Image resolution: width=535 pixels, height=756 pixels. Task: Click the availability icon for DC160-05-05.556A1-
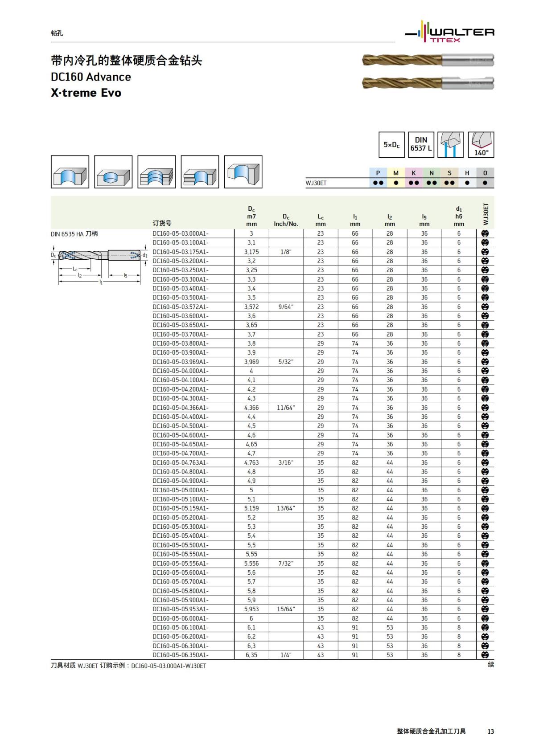(x=485, y=564)
